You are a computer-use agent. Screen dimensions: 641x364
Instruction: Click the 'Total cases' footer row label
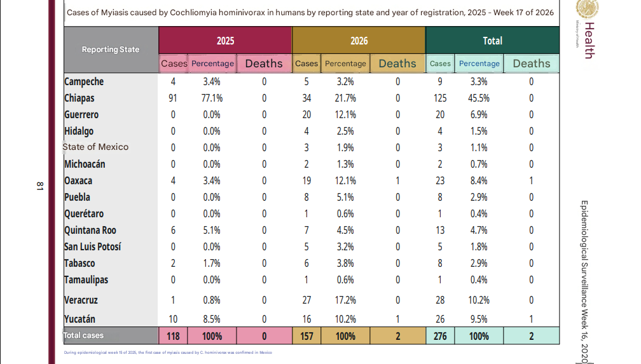pyautogui.click(x=83, y=335)
